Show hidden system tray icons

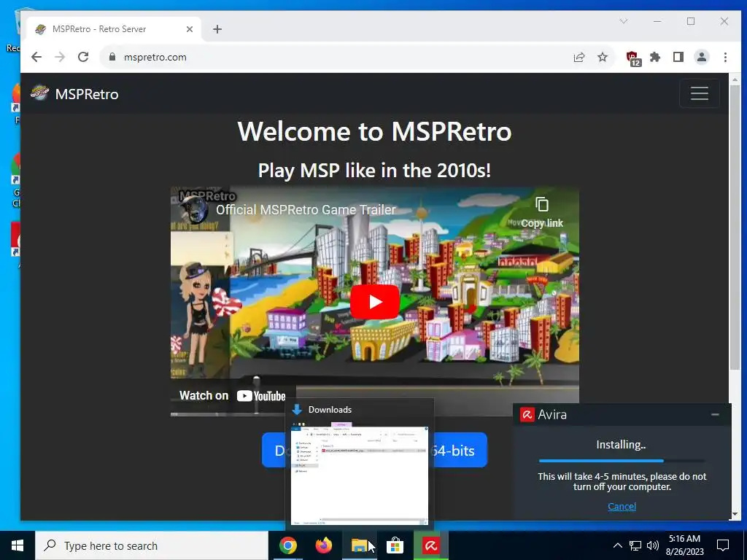click(x=617, y=545)
